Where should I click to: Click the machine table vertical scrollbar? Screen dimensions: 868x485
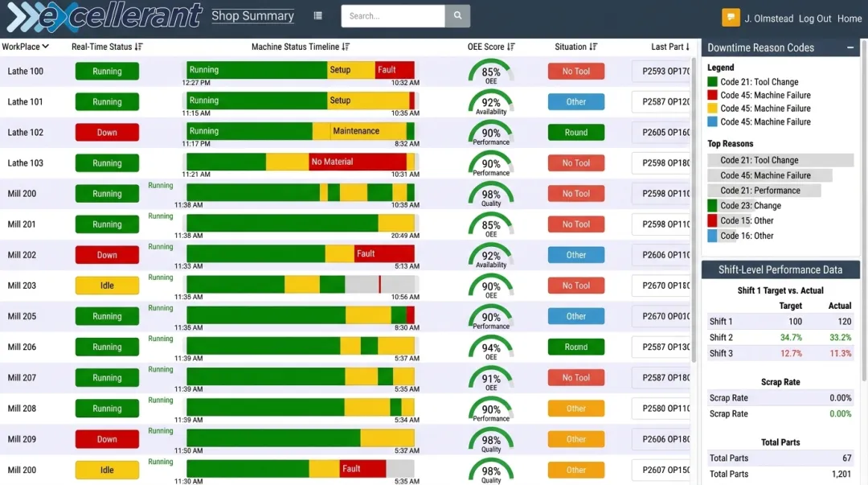tap(694, 211)
